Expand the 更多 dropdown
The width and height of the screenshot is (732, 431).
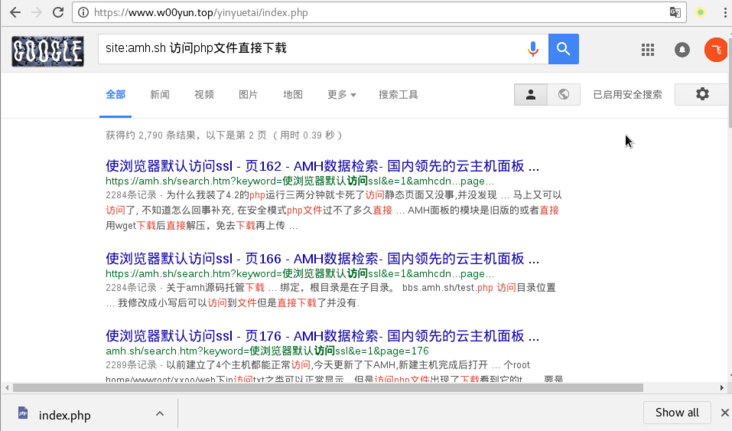(x=341, y=95)
